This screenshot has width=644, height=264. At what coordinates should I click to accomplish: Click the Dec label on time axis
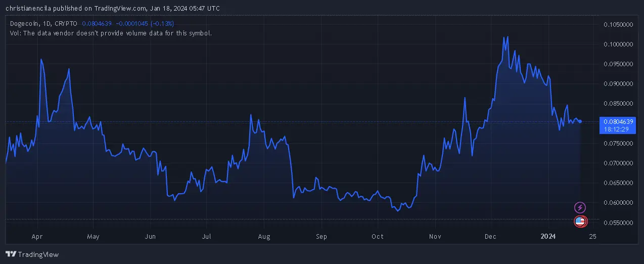click(x=490, y=236)
